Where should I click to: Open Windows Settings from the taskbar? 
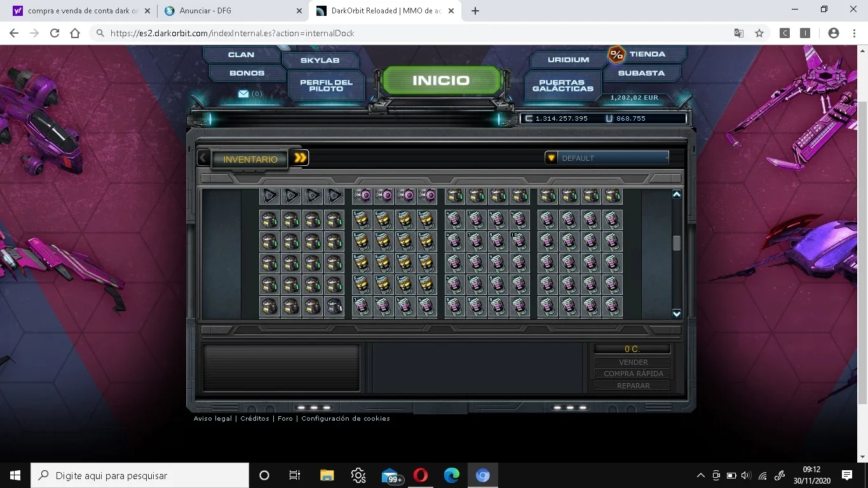358,475
